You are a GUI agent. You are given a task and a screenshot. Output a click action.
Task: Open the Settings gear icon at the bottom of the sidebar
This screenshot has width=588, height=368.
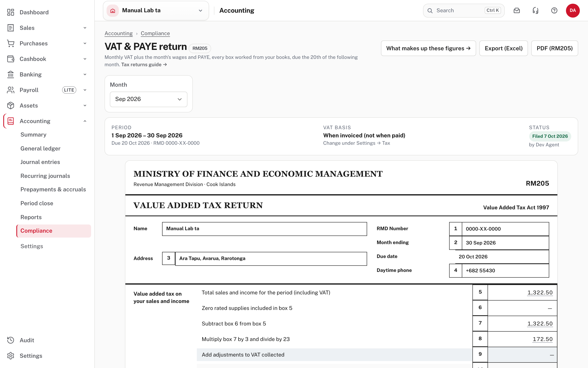point(10,356)
